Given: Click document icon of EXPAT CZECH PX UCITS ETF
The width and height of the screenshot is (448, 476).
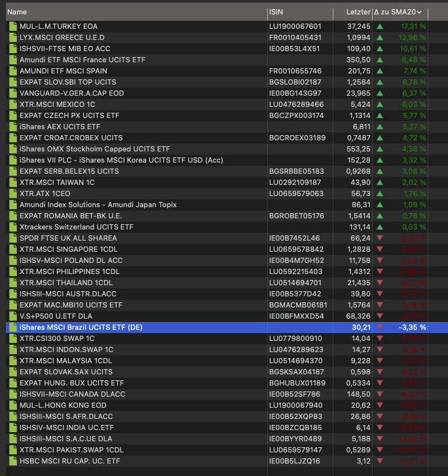Looking at the screenshot, I should [13, 115].
